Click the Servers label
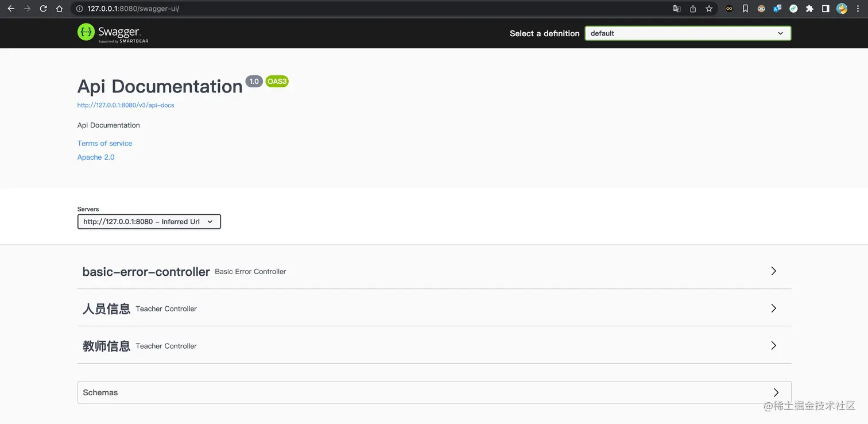 click(88, 209)
